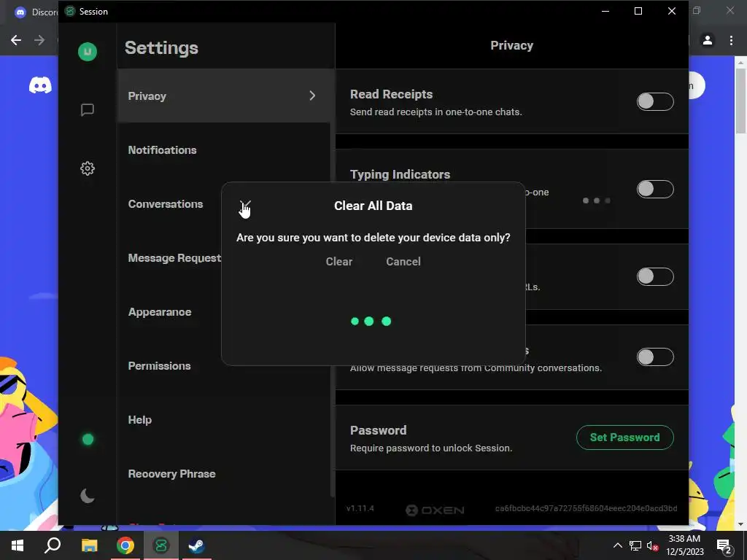Close the Clear All Data dialog
Viewport: 747px width, 560px height.
[x=245, y=206]
